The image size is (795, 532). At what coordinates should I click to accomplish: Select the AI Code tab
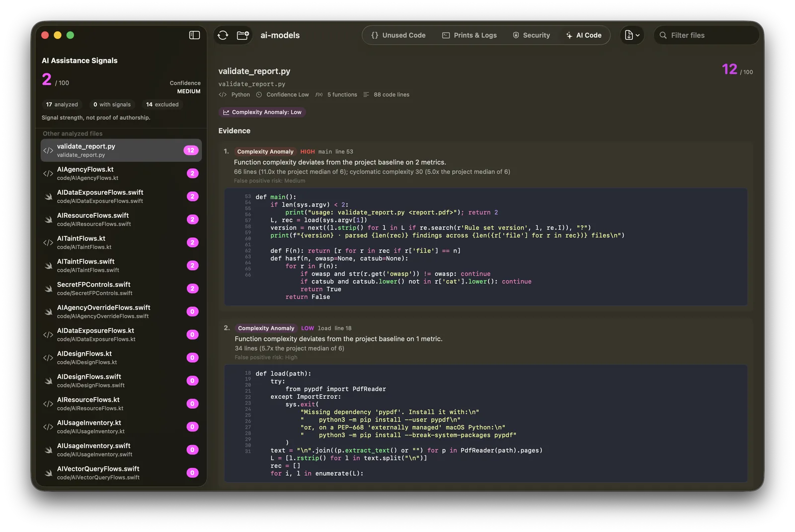click(x=584, y=35)
